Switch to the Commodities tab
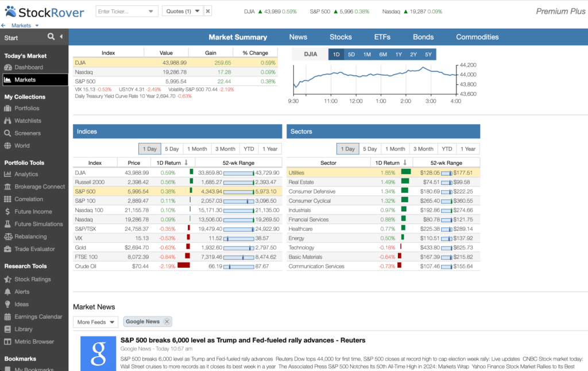588x371 pixels. (x=477, y=37)
